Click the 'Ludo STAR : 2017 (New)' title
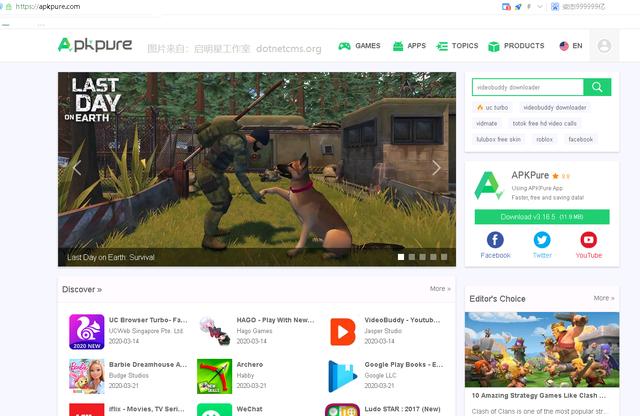The width and height of the screenshot is (640, 416). [x=402, y=409]
